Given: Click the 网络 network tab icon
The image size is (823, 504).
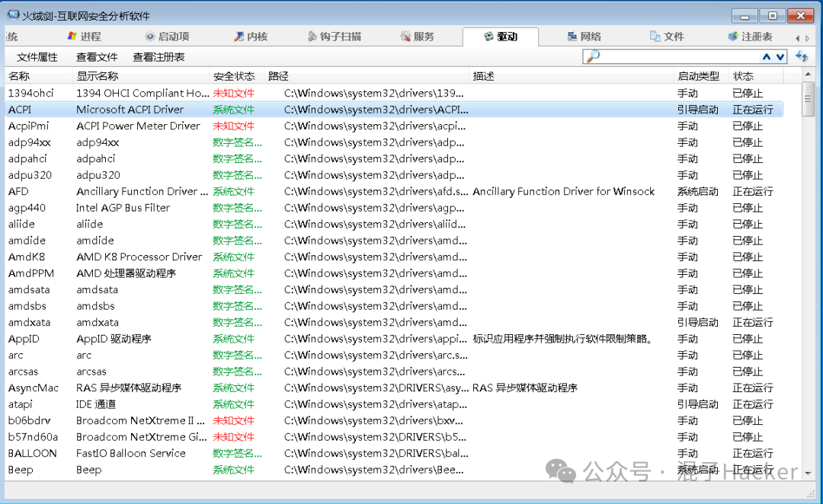Looking at the screenshot, I should [573, 35].
